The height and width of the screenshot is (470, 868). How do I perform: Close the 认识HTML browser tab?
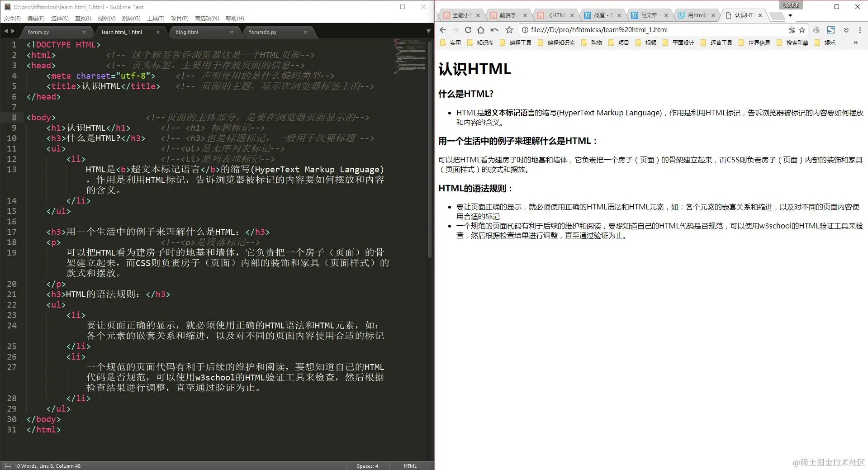pyautogui.click(x=760, y=15)
